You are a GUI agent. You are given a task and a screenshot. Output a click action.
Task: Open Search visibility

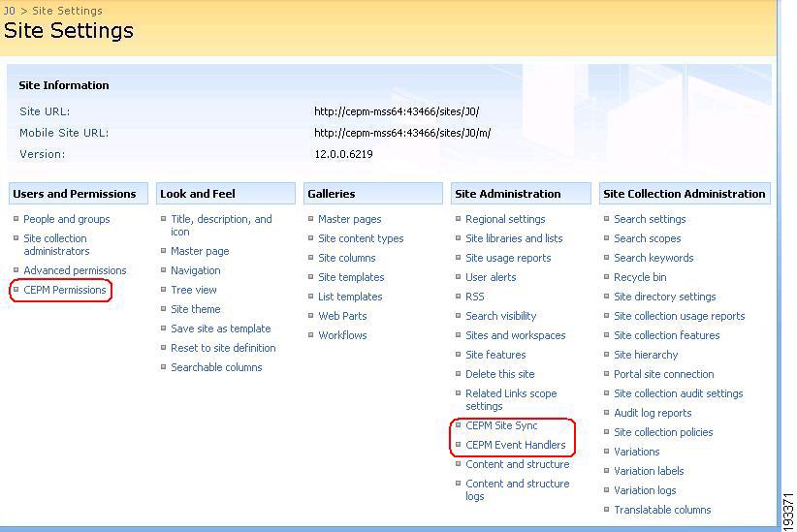(501, 316)
